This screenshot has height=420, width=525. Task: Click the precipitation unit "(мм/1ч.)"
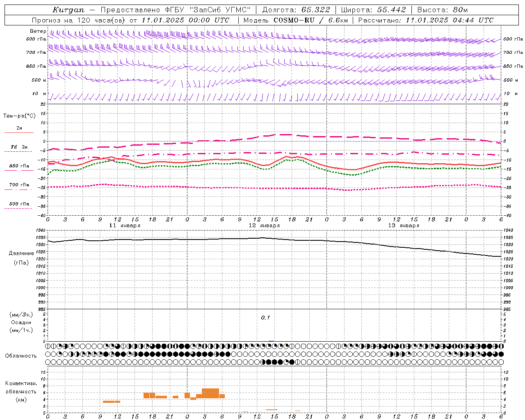tap(21, 330)
